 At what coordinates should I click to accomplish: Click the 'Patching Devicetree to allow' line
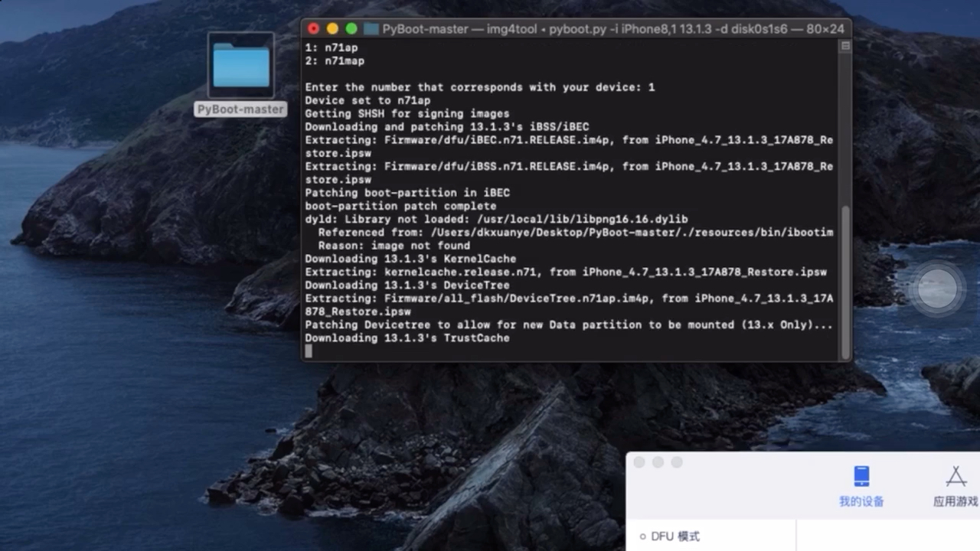pos(569,325)
